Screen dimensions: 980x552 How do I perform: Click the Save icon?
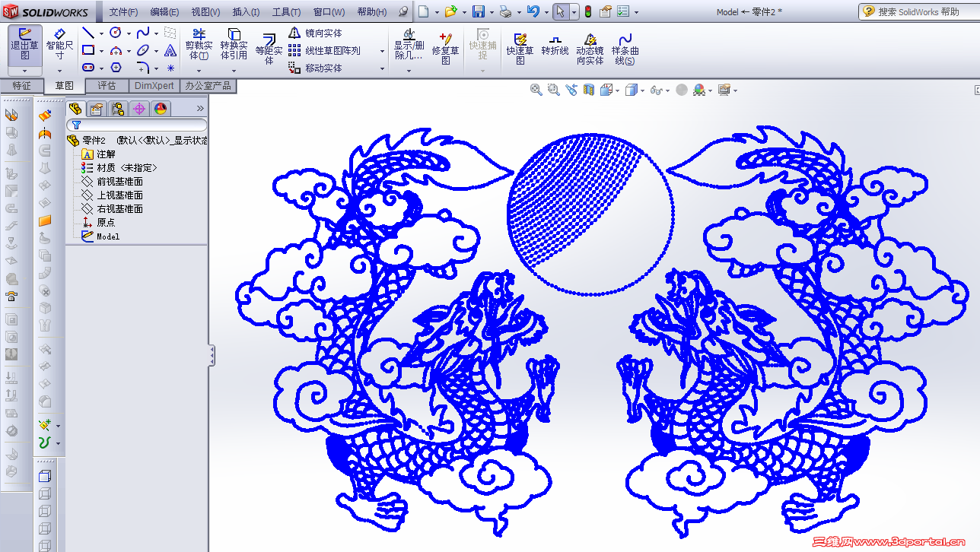coord(479,11)
